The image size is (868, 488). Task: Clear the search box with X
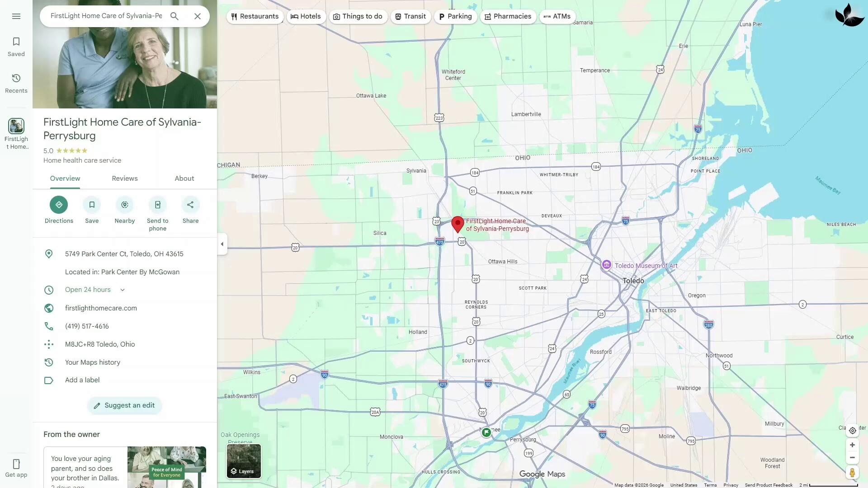click(x=198, y=16)
